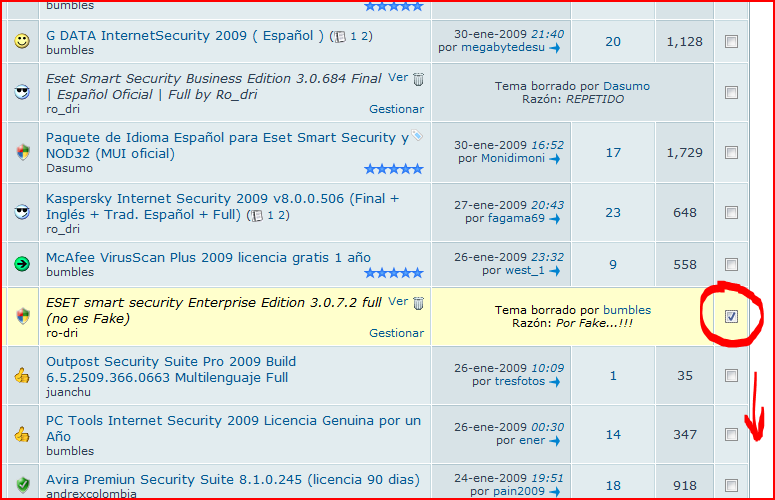Image resolution: width=775 pixels, height=500 pixels.
Task: Tick the checkbox for G DATA InternetSecurity thread
Action: 731,42
